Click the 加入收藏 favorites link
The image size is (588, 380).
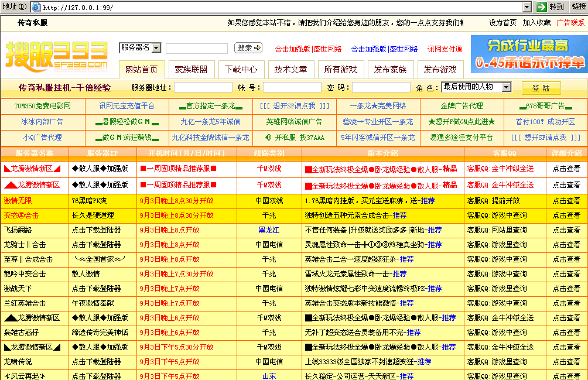point(538,24)
